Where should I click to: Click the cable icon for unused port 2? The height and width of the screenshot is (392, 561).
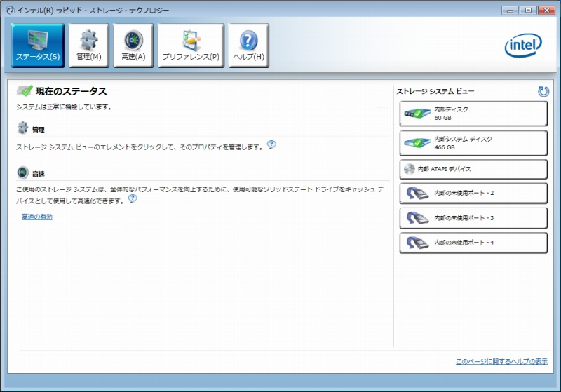(417, 193)
